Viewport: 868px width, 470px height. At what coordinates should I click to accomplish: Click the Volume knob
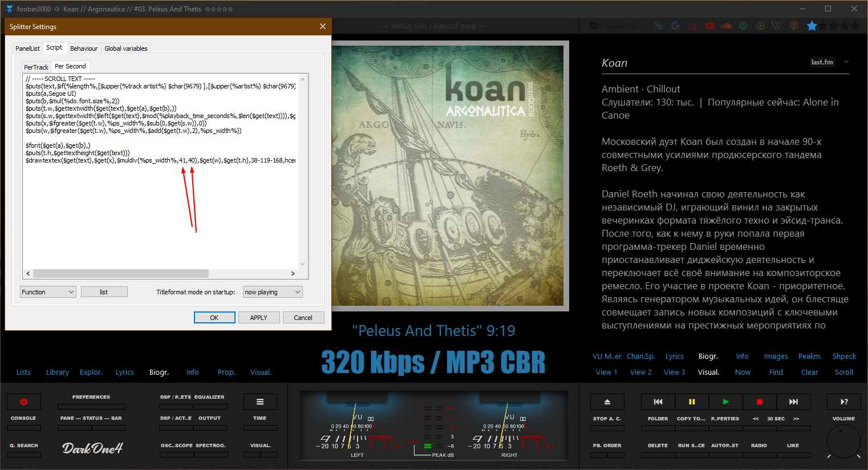(x=843, y=440)
